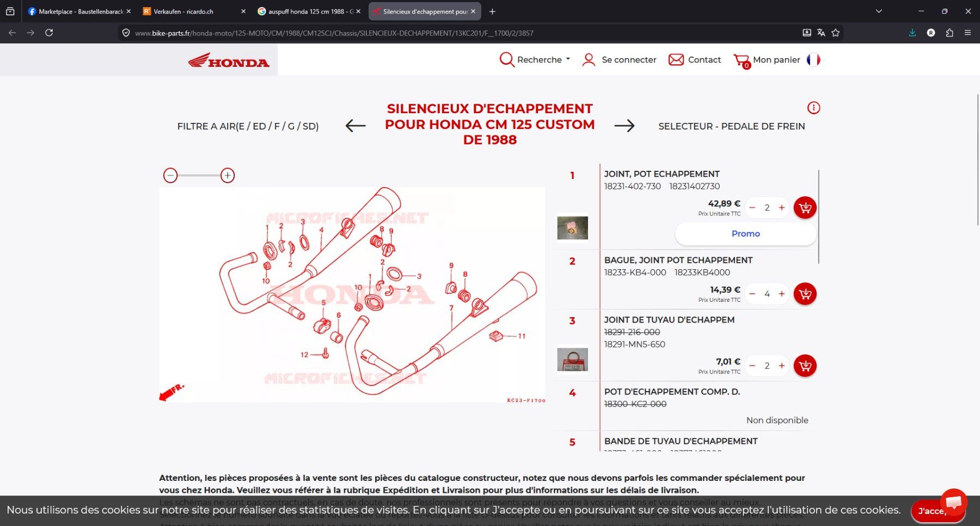Increase quantity for part 1

click(782, 208)
